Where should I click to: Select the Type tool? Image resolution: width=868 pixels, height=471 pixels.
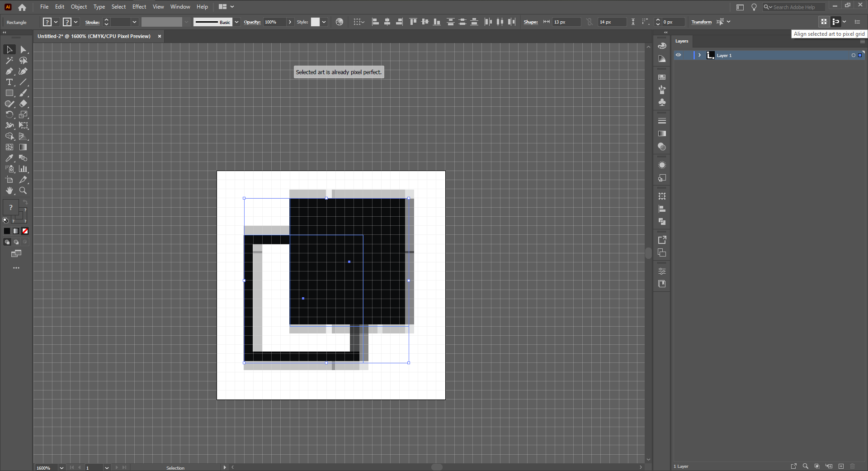pyautogui.click(x=9, y=82)
